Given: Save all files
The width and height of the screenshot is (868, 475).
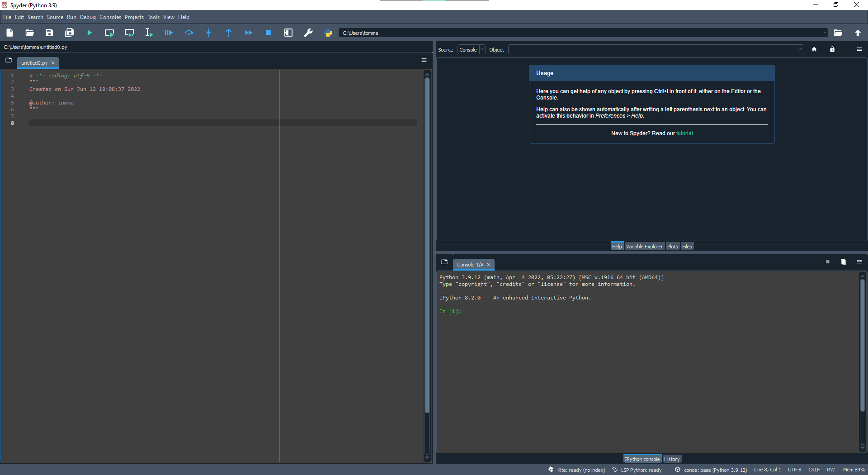Looking at the screenshot, I should point(69,33).
